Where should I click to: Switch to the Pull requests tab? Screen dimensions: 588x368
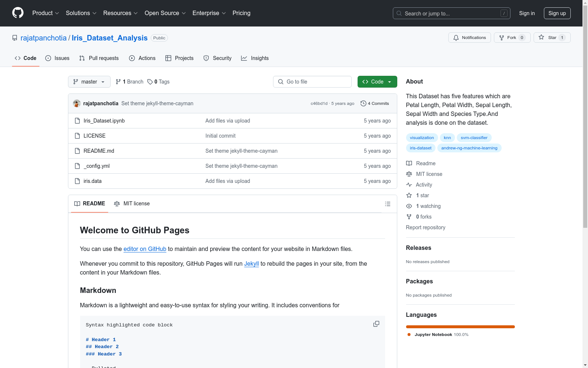(x=99, y=58)
